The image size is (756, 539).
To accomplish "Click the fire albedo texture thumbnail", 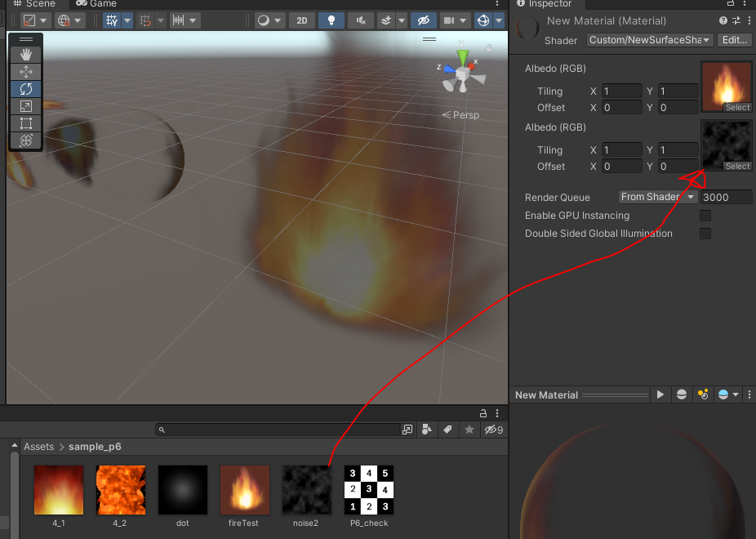I will pos(726,85).
